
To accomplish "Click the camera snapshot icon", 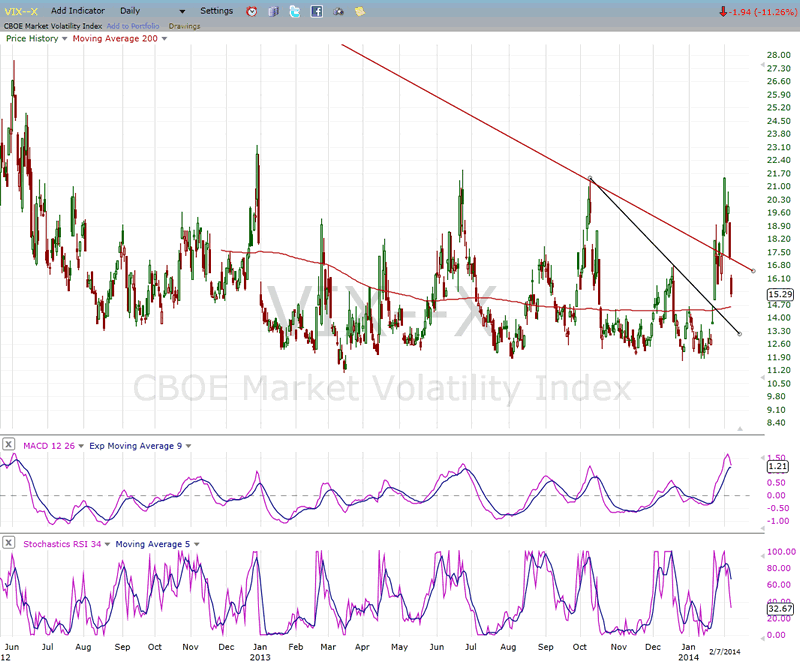I will (338, 11).
